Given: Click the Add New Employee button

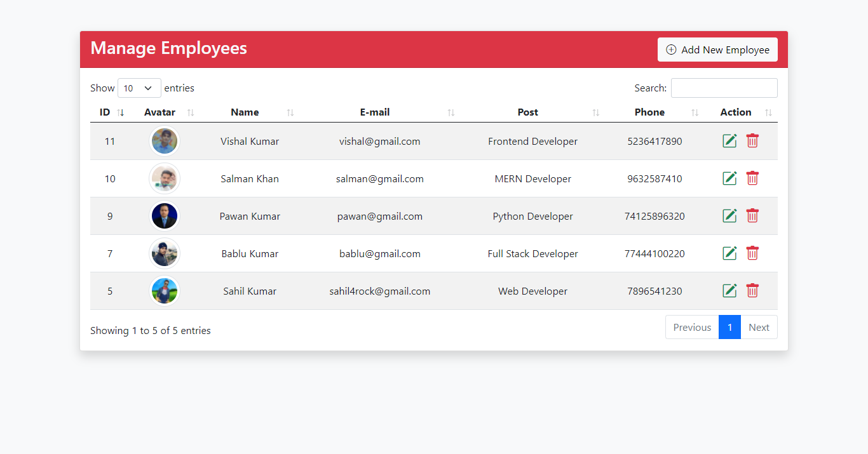Looking at the screenshot, I should click(x=717, y=49).
